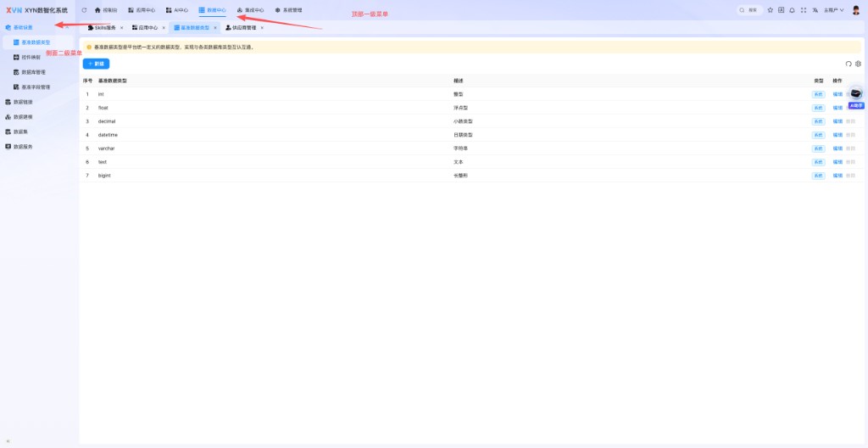Close the 供应商管理 tab
Viewport: 868px width, 448px height.
(262, 27)
